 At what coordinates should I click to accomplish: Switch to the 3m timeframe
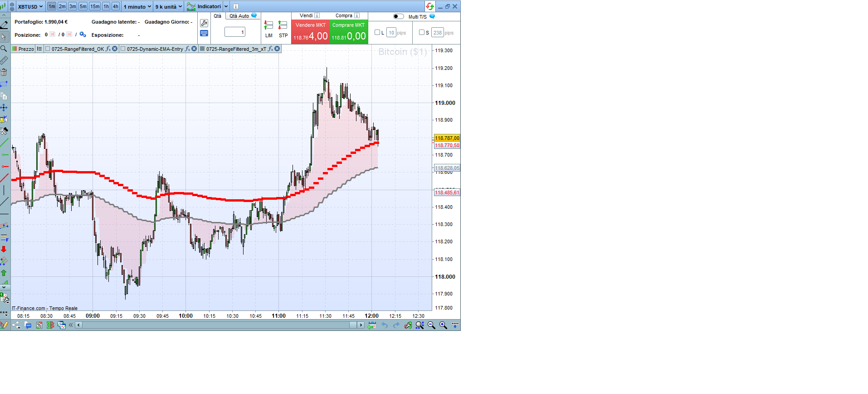tap(73, 6)
